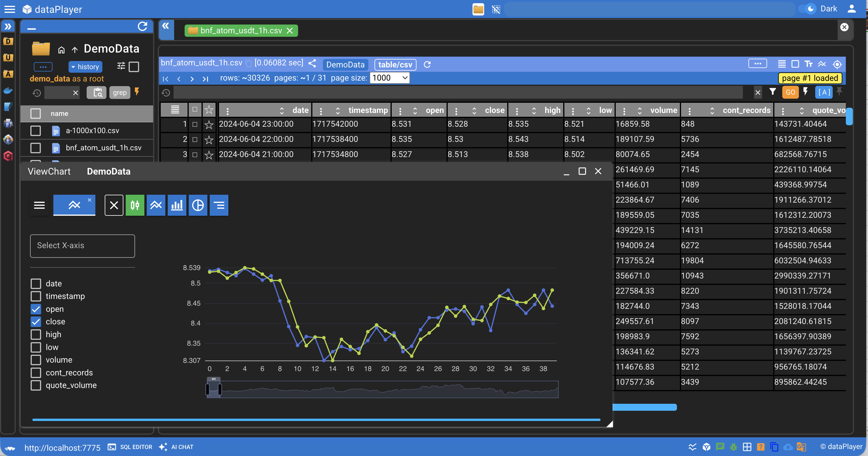Pick the horizontal bar chart icon

[x=219, y=205]
